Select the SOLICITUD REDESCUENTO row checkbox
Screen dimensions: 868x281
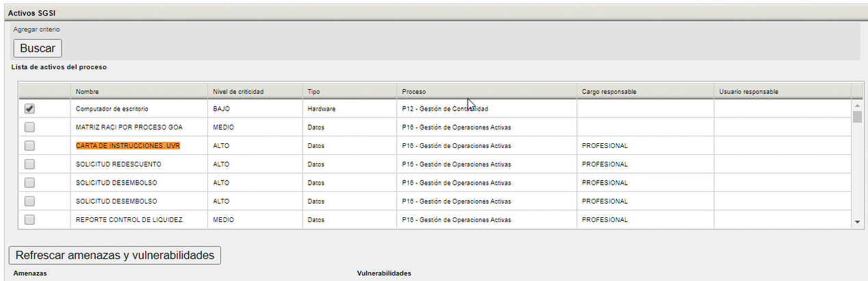[x=29, y=164]
